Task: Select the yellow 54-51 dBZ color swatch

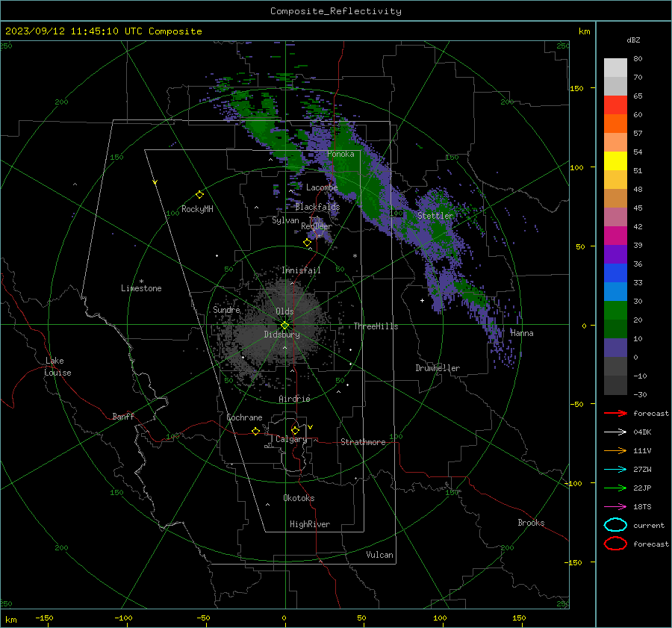Action: click(615, 161)
